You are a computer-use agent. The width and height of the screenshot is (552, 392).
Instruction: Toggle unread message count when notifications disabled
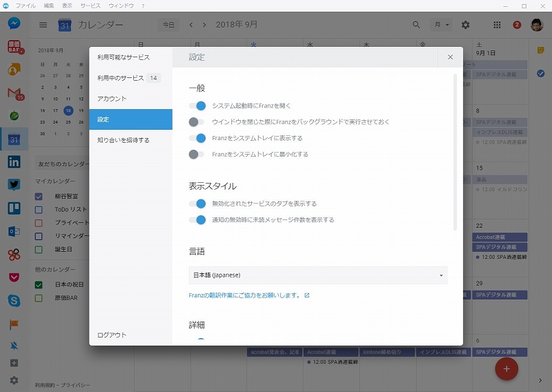pyautogui.click(x=197, y=219)
